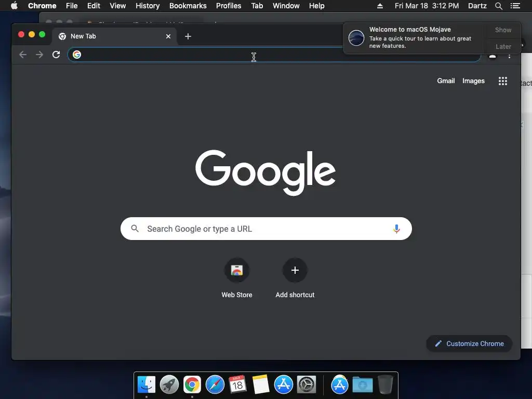The height and width of the screenshot is (399, 532).
Task: Open the Chrome application menu
Action: [x=42, y=6]
